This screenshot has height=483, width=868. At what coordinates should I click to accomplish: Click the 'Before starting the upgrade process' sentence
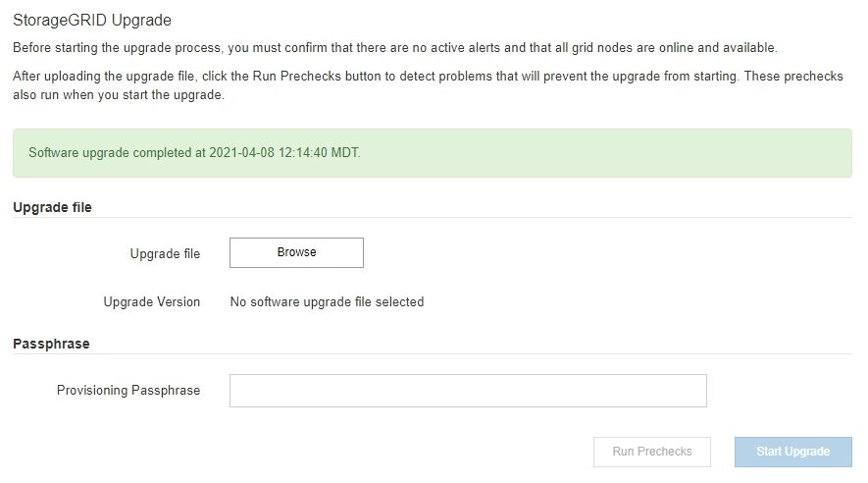(x=394, y=48)
